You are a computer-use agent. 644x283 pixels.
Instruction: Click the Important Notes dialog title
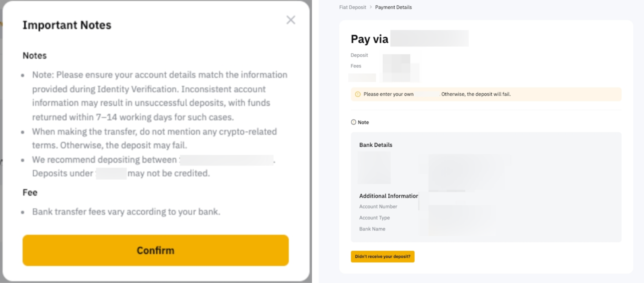point(67,25)
